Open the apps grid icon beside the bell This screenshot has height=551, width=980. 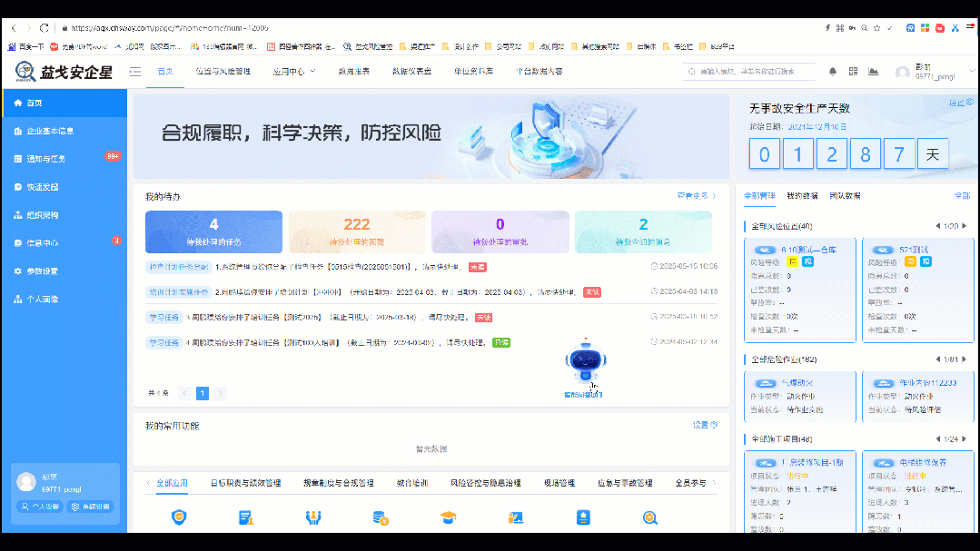click(x=852, y=71)
